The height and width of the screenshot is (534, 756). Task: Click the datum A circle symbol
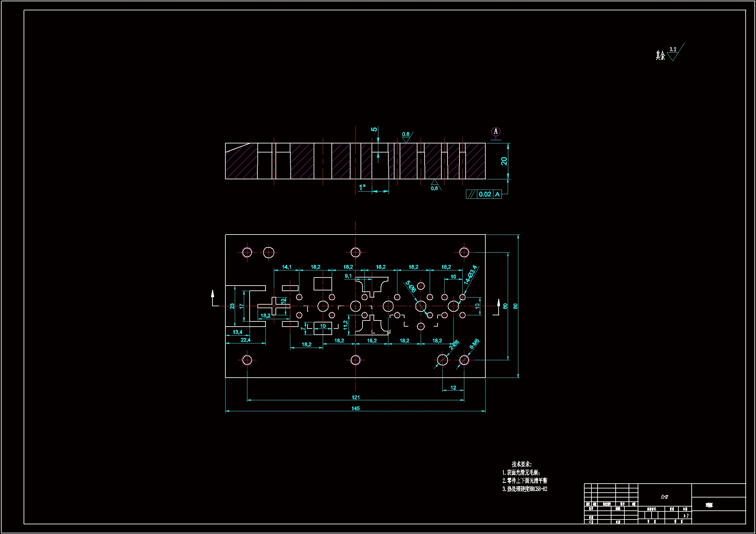pos(496,131)
